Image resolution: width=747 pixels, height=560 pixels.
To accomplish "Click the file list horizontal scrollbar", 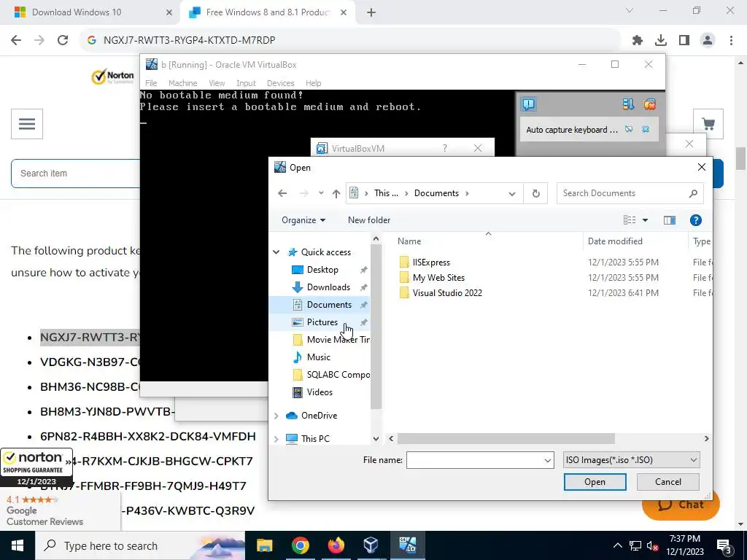I will [x=506, y=438].
